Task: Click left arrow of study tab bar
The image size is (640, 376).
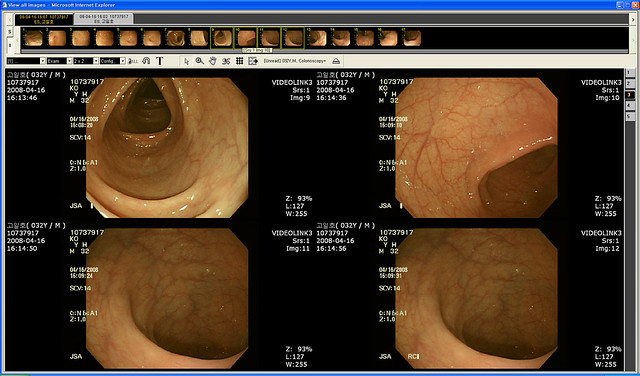Action: 10,19
